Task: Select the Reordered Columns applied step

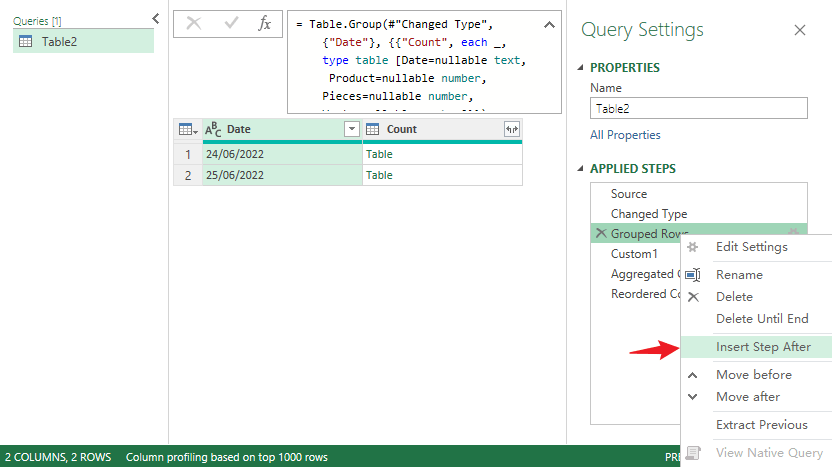Action: coord(645,293)
